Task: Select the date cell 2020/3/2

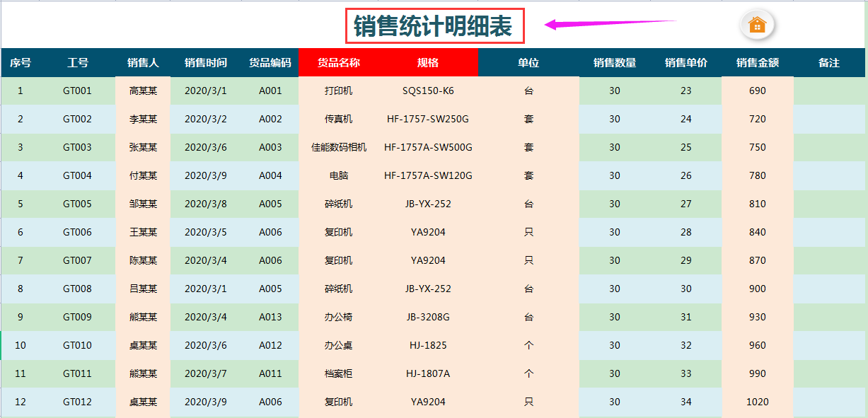Action: [206, 119]
